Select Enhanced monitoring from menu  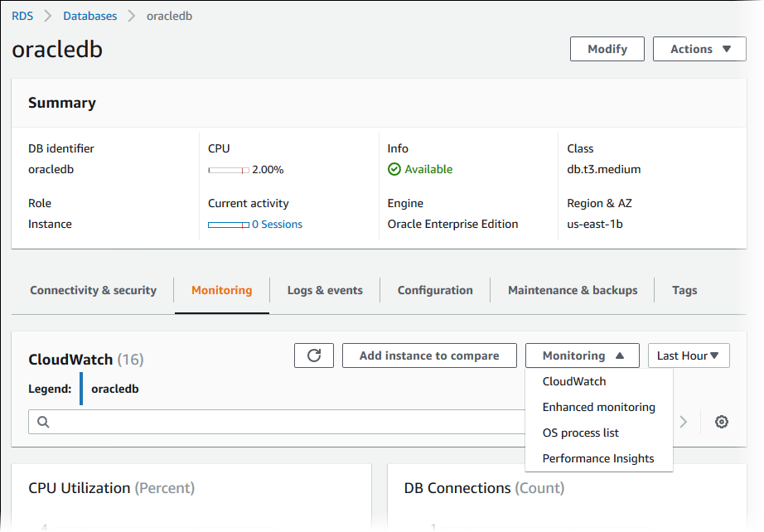click(598, 407)
